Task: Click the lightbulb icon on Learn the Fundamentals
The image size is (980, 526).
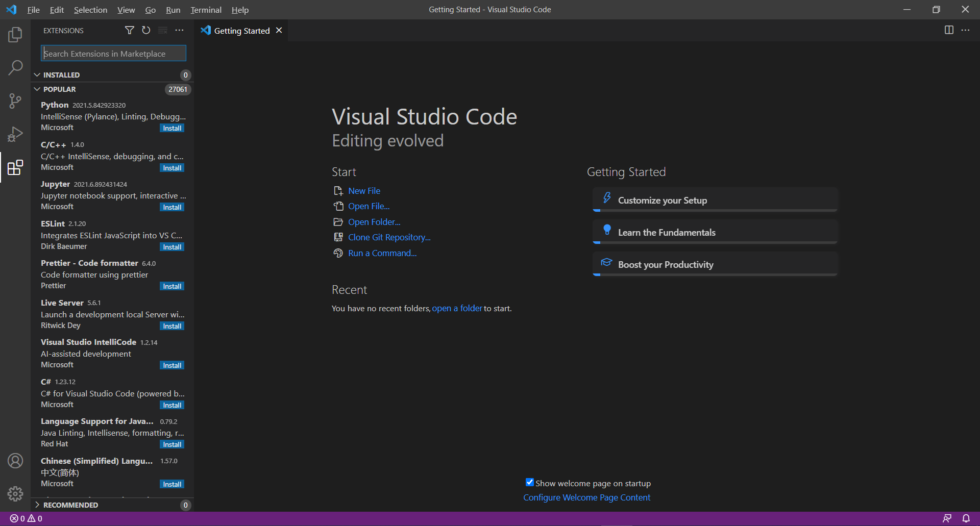Action: (607, 230)
